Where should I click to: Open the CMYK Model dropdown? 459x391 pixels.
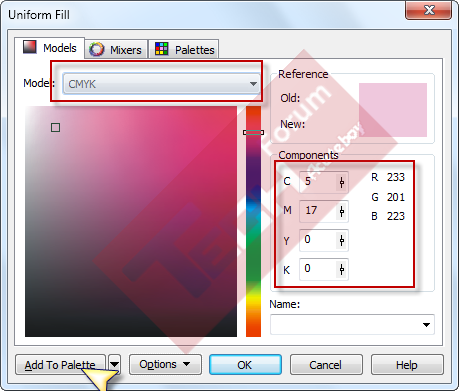[162, 84]
